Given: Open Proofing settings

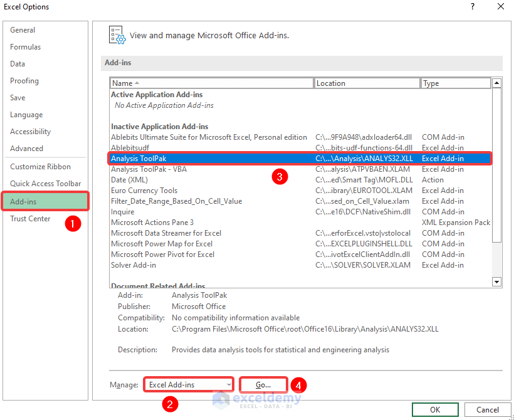Looking at the screenshot, I should point(24,81).
